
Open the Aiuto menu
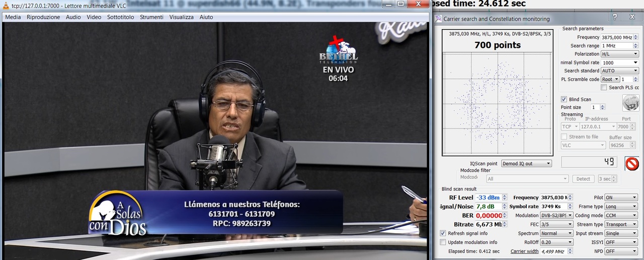pos(206,17)
